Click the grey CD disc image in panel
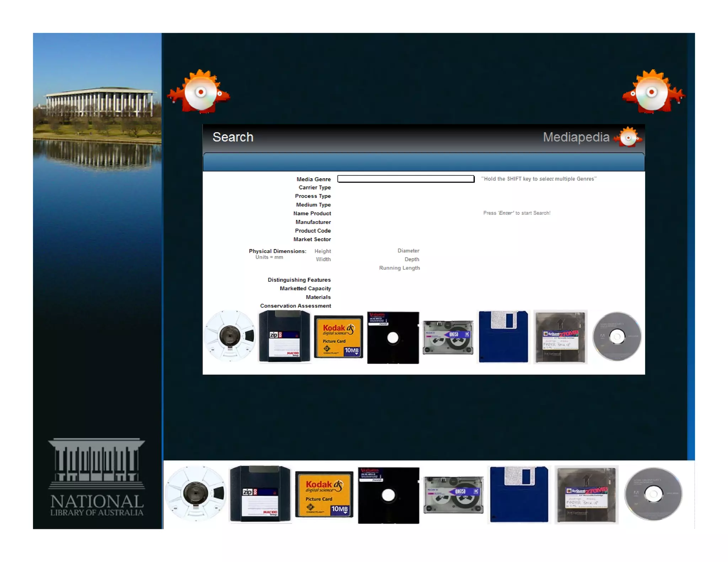 [617, 336]
